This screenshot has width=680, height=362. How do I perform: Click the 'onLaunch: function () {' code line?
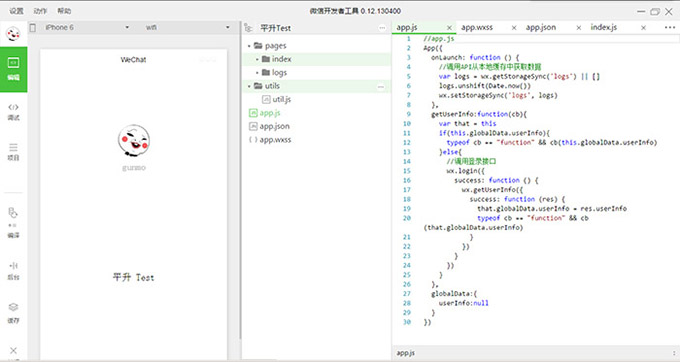coord(475,57)
